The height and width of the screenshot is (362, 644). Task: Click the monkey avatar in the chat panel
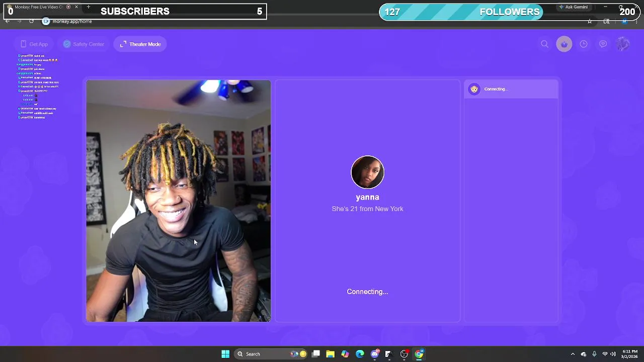(474, 89)
